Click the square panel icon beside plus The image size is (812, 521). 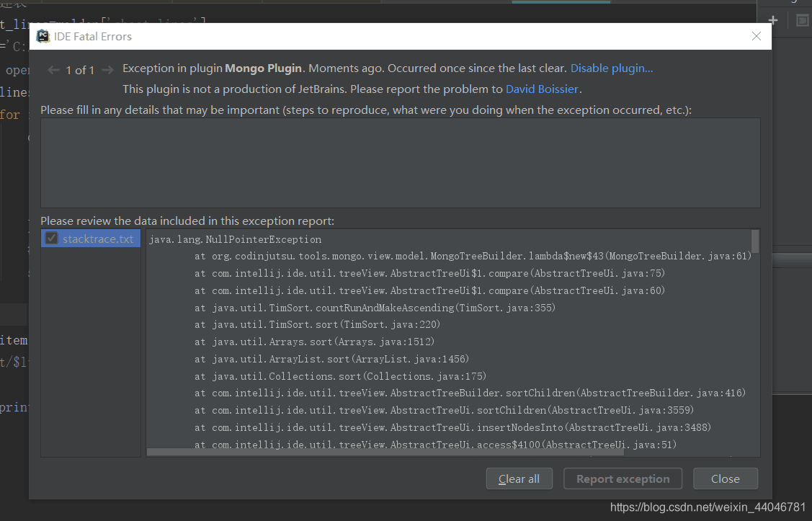[802, 20]
